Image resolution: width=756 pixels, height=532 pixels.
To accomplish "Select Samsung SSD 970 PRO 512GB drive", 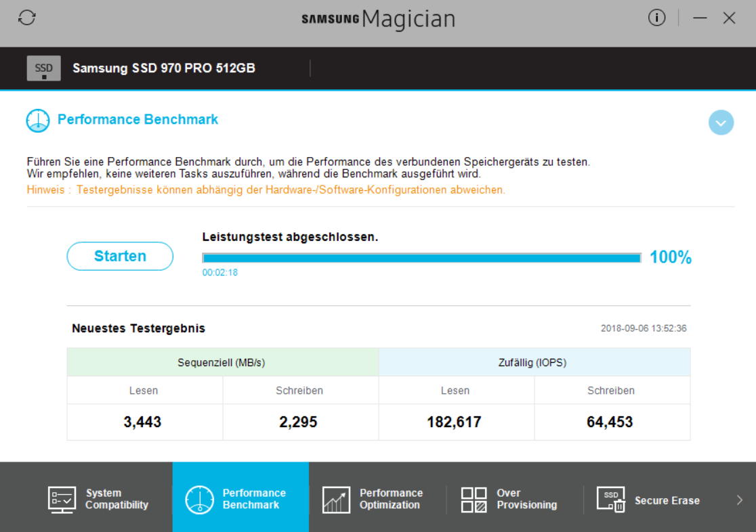I will pyautogui.click(x=164, y=68).
